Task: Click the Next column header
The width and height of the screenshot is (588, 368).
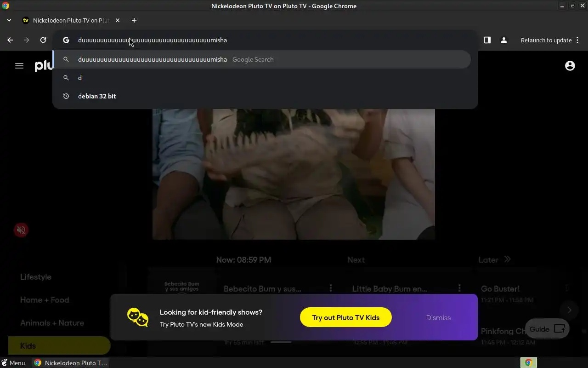Action: coord(356,260)
